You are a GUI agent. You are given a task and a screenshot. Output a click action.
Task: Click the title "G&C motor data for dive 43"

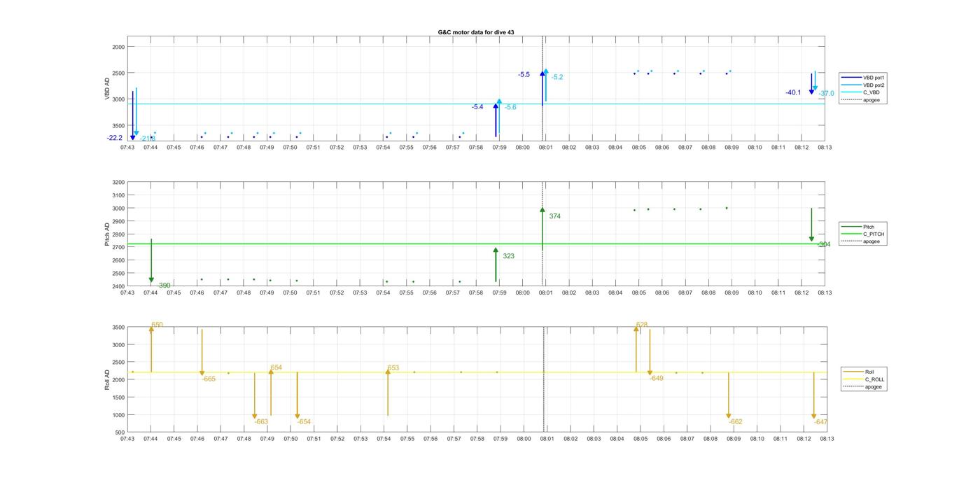[475, 32]
